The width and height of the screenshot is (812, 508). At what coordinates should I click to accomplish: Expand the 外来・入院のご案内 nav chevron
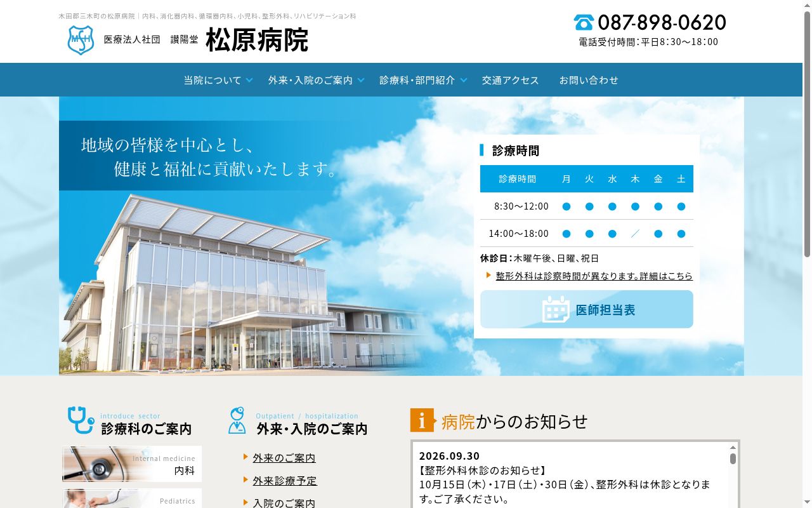click(361, 80)
